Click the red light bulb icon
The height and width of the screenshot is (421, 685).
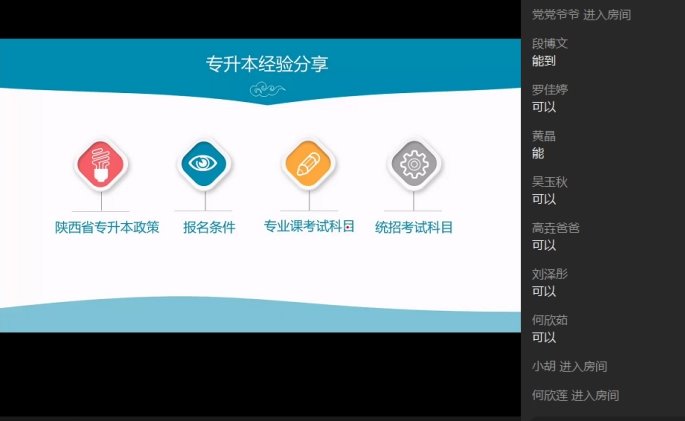pyautogui.click(x=101, y=164)
